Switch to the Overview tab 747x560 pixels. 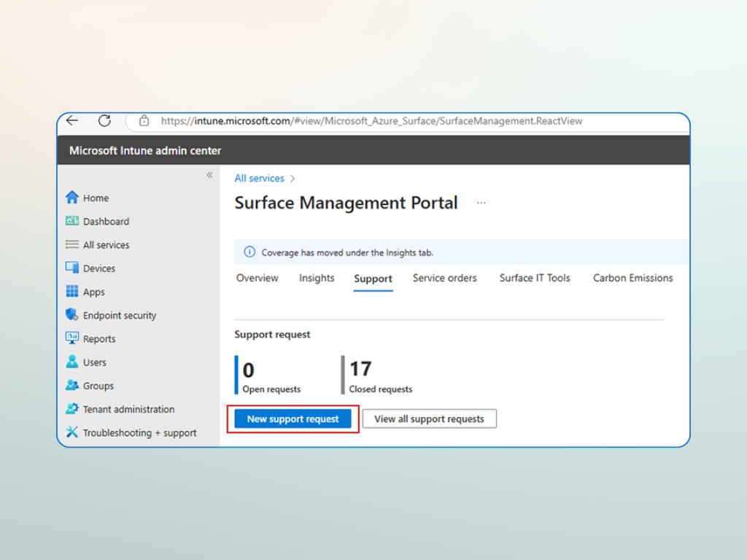(x=258, y=278)
